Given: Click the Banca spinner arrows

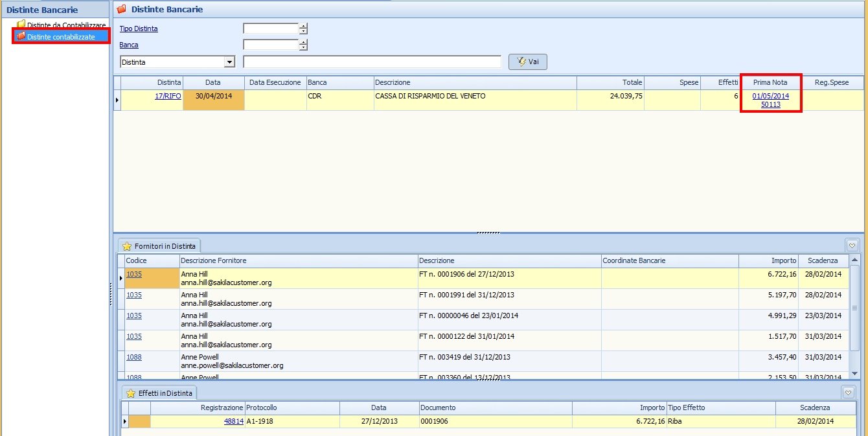Looking at the screenshot, I should 303,45.
